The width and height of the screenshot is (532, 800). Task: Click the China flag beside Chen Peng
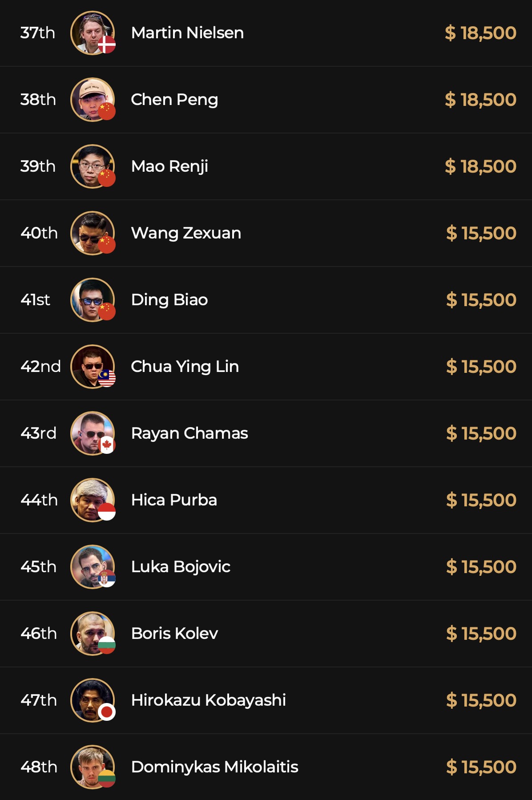(x=107, y=111)
